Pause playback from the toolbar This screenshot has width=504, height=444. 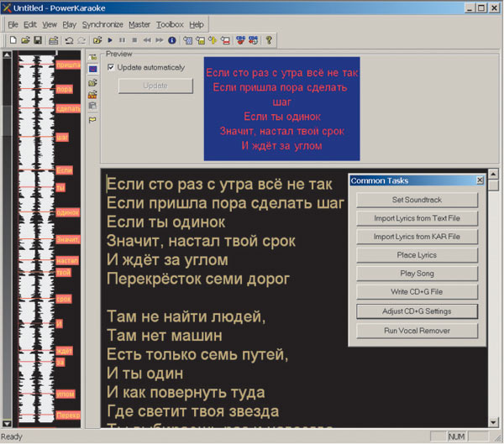(x=123, y=39)
